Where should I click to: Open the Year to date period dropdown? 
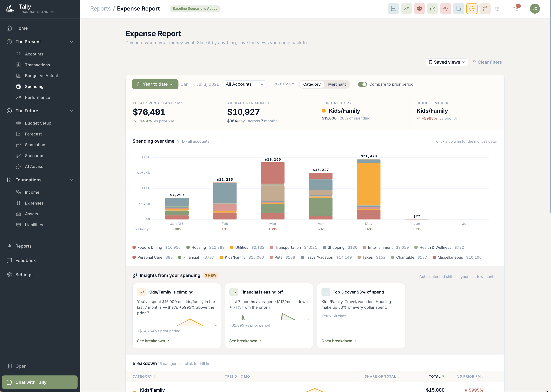tap(155, 84)
